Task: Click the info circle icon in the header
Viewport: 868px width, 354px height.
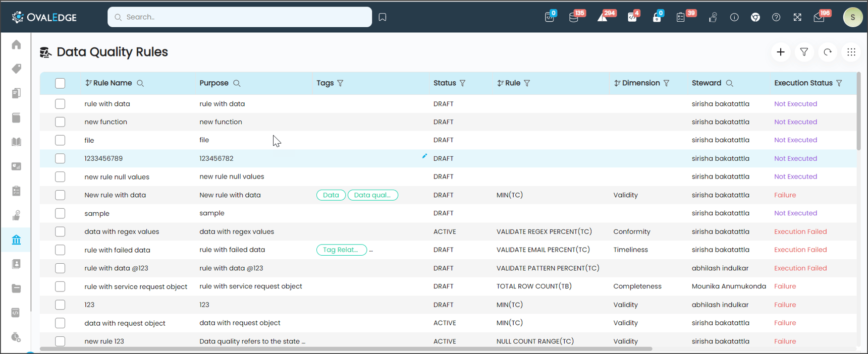Action: pos(734,17)
